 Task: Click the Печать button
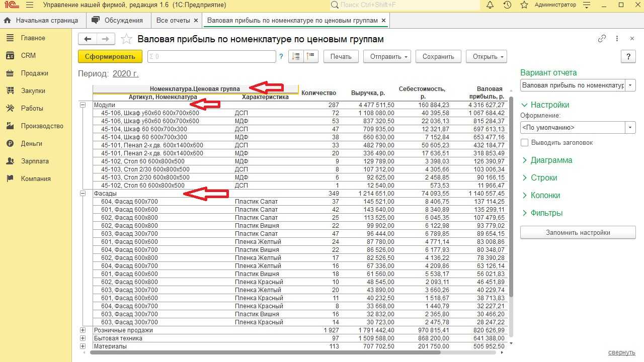click(x=341, y=56)
